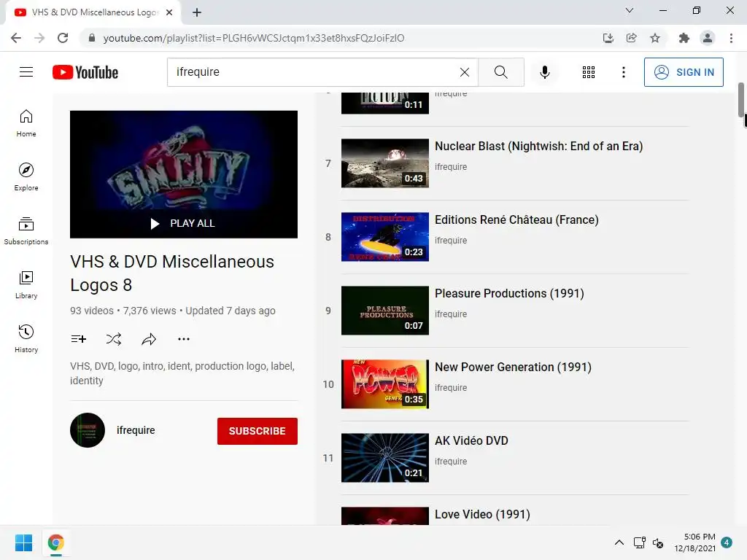Show hidden system tray icons
Viewport: 747px width, 560px height.
(x=619, y=542)
